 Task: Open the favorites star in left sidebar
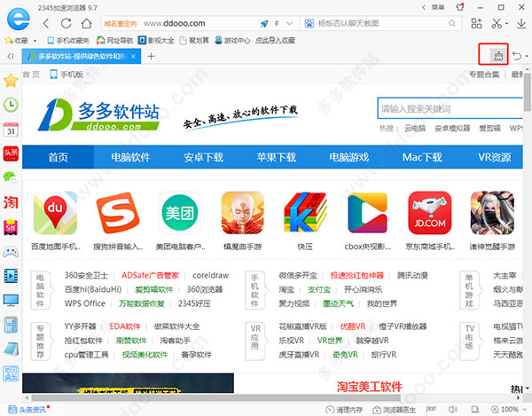click(11, 81)
